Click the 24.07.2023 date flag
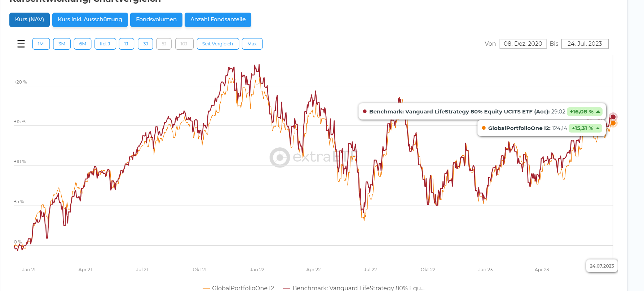 (x=601, y=266)
